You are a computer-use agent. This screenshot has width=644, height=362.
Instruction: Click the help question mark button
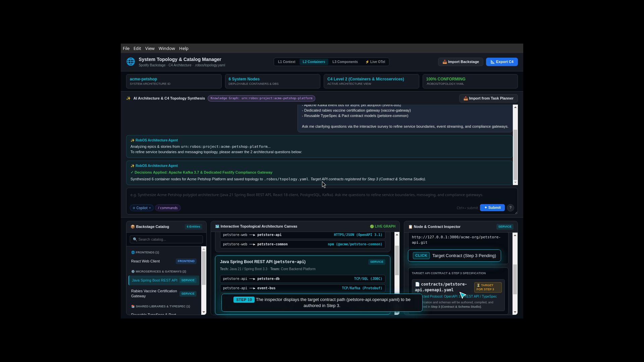click(x=511, y=208)
